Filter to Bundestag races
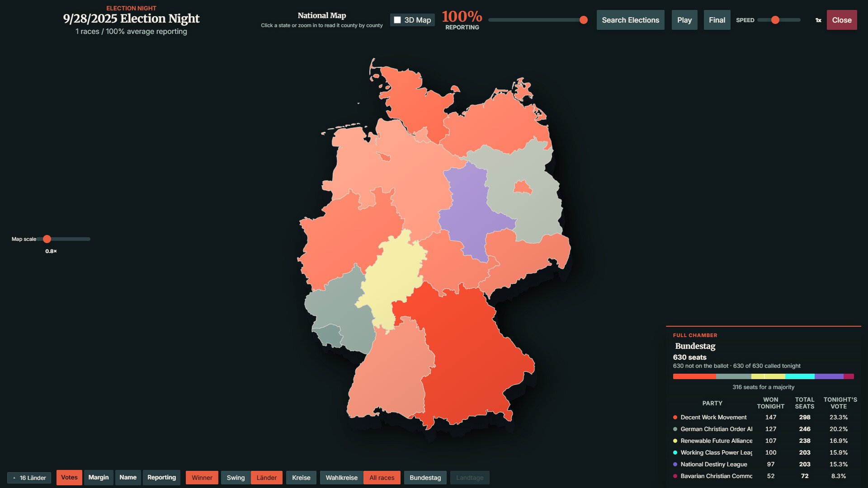The height and width of the screenshot is (488, 868). [425, 478]
